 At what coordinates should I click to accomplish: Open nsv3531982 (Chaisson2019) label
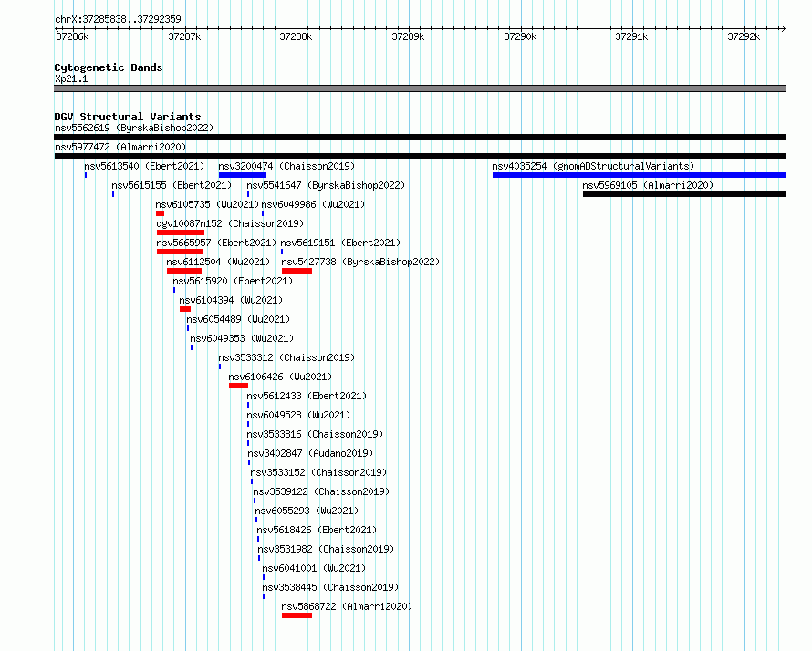point(326,549)
